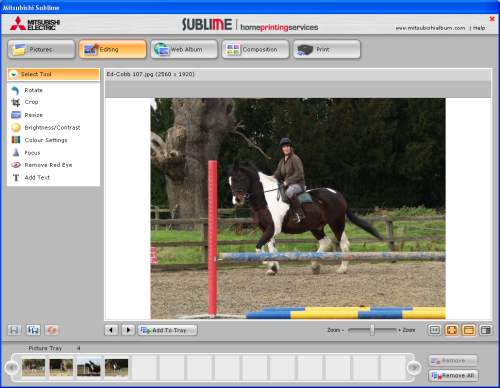Click Add To Tray button
Image resolution: width=500 pixels, height=388 pixels.
coord(168,330)
